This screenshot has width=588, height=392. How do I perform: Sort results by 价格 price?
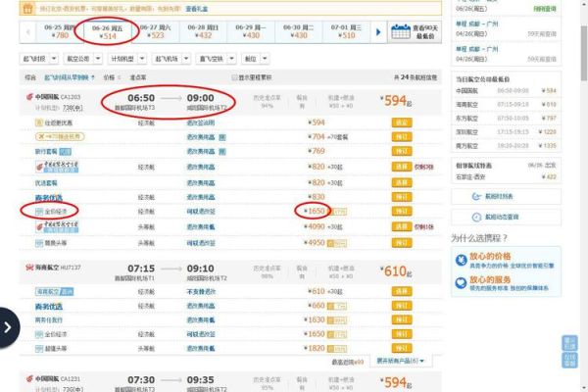[x=112, y=77]
